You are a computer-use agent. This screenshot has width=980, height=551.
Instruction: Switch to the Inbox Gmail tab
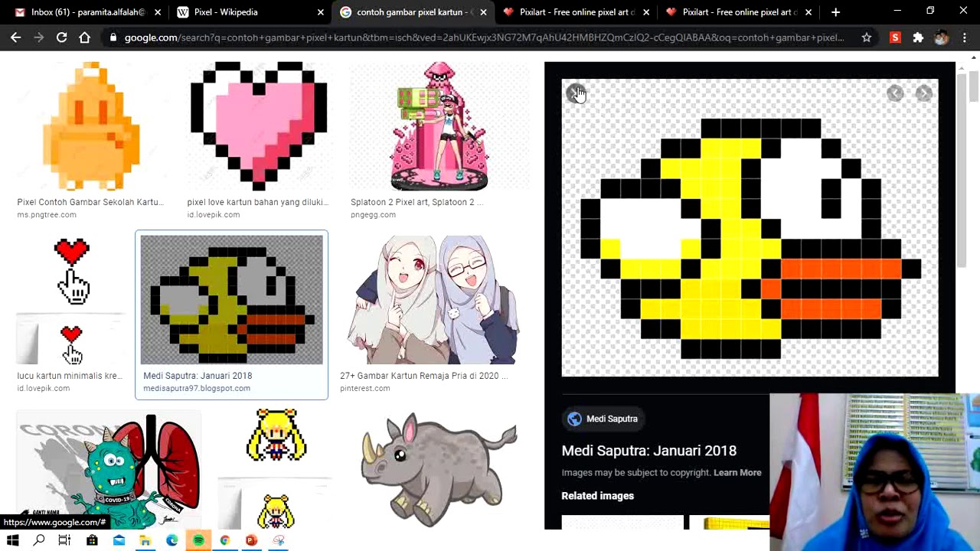click(x=81, y=12)
